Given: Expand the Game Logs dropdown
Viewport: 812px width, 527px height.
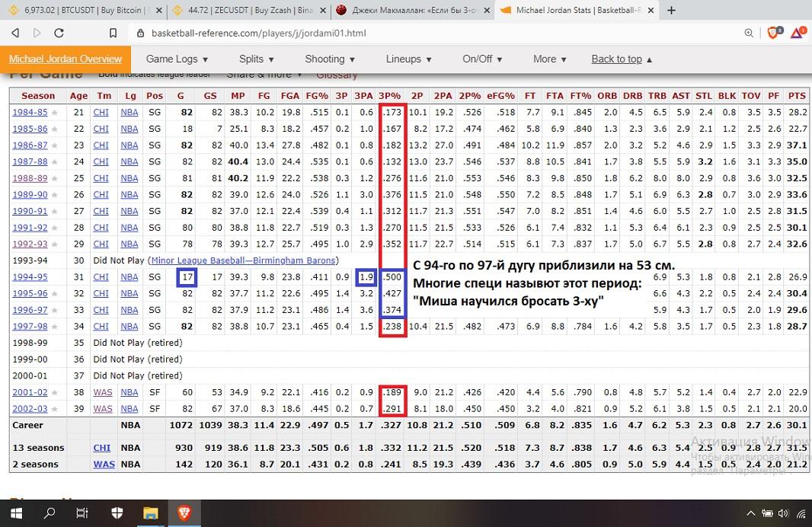Looking at the screenshot, I should pos(177,59).
